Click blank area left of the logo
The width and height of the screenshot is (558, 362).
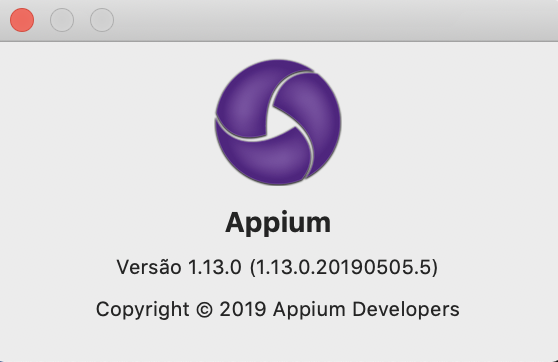[x=107, y=122]
